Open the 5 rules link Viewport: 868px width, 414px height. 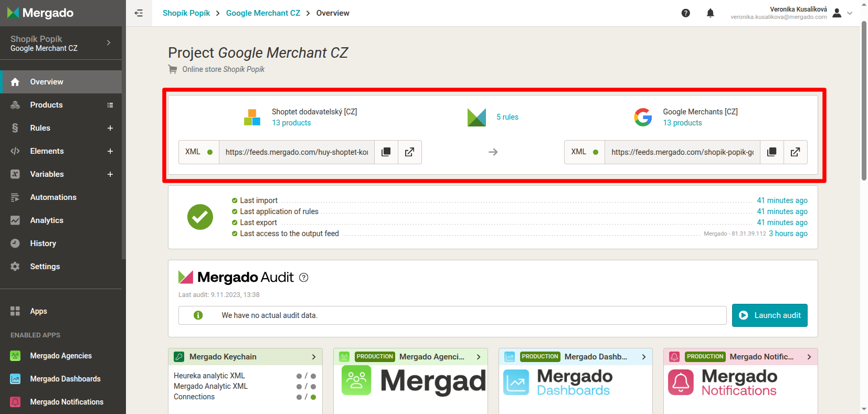507,117
